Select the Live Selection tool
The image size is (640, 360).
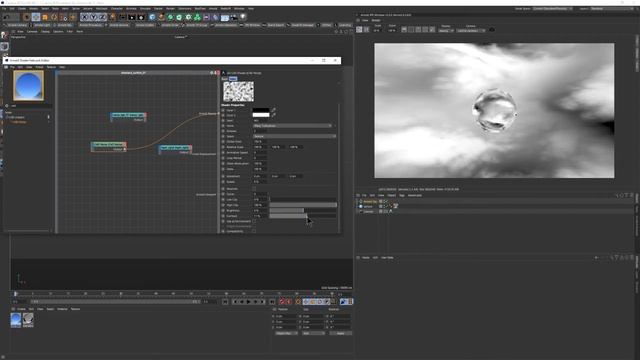(27, 17)
